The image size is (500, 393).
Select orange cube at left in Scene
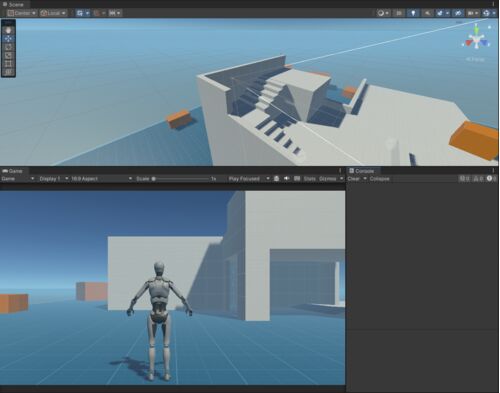[179, 119]
